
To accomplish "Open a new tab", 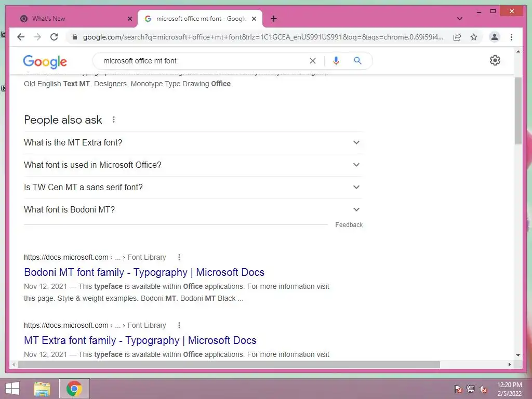I will click(274, 19).
